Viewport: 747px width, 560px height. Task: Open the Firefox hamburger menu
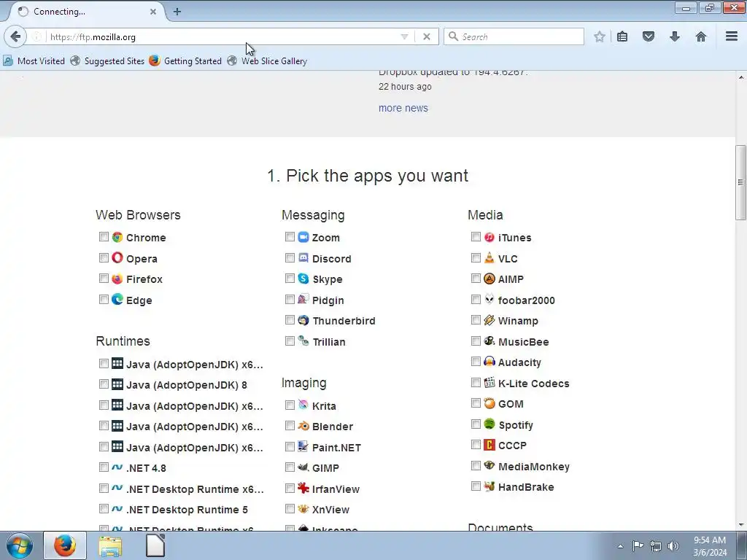[x=732, y=36]
